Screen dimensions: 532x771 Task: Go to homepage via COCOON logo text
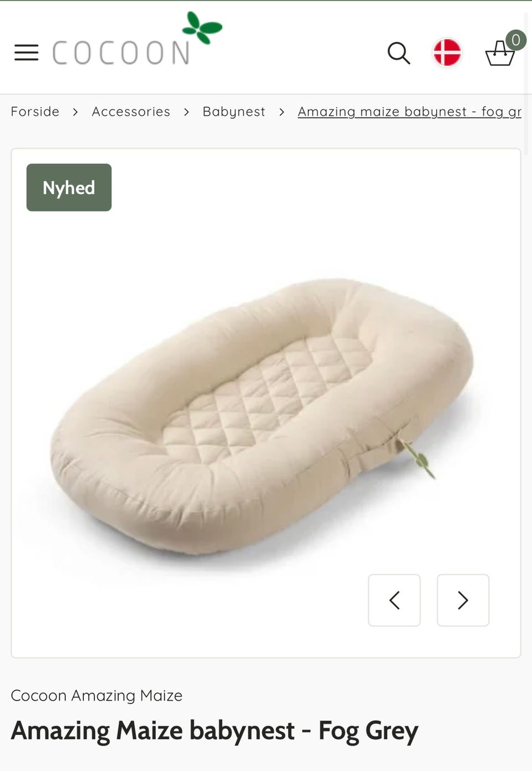click(121, 53)
